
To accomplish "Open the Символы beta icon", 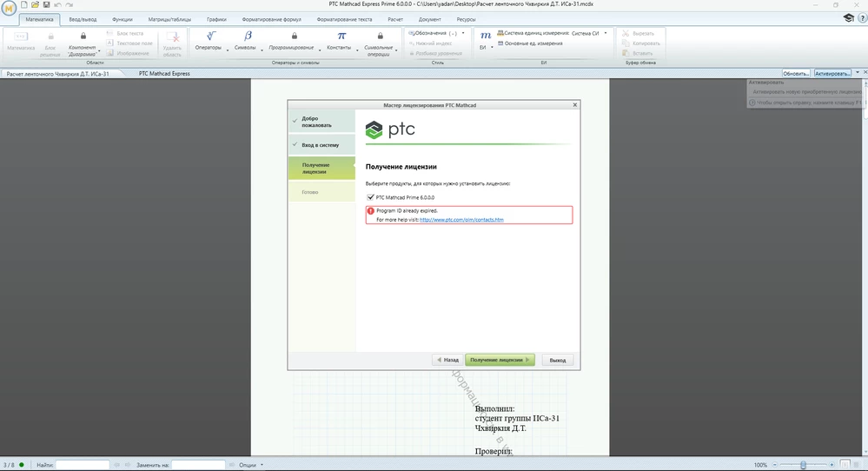I will 248,36.
